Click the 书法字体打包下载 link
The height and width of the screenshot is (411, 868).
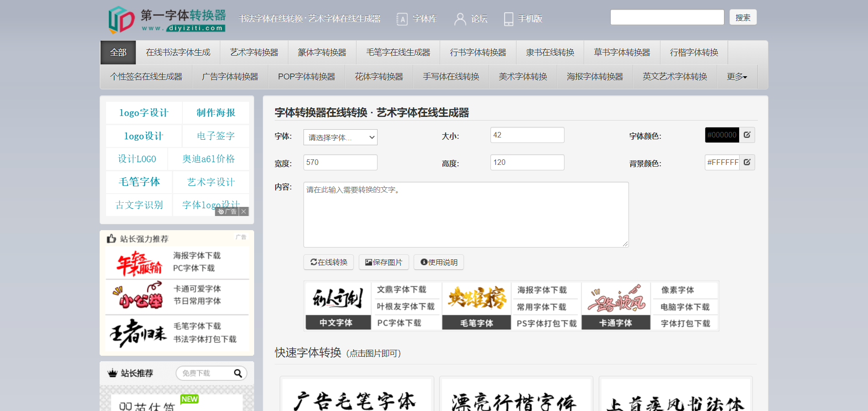pos(205,339)
